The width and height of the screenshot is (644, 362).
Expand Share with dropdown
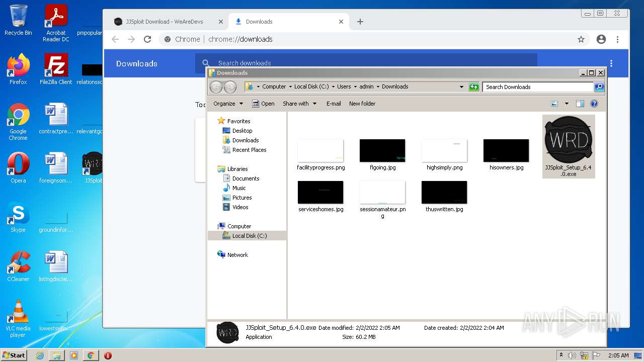point(300,104)
